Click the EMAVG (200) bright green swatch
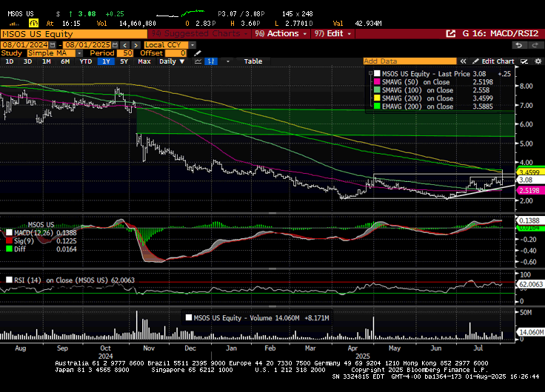Screen dimensions: 545x392 pyautogui.click(x=377, y=107)
